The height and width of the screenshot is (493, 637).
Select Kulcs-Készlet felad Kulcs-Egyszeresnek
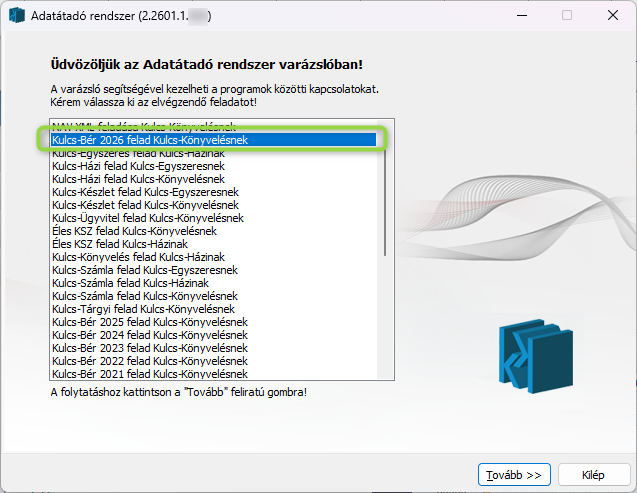214,192
